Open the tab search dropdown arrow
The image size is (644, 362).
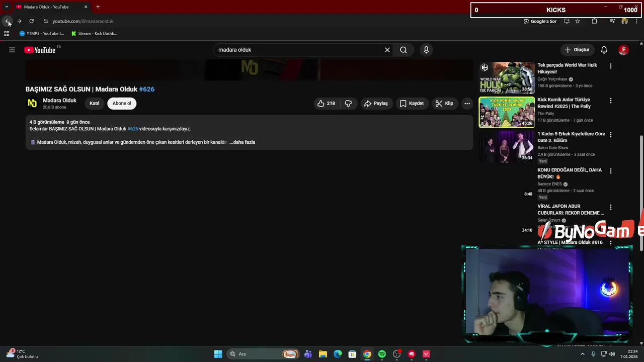7,7
